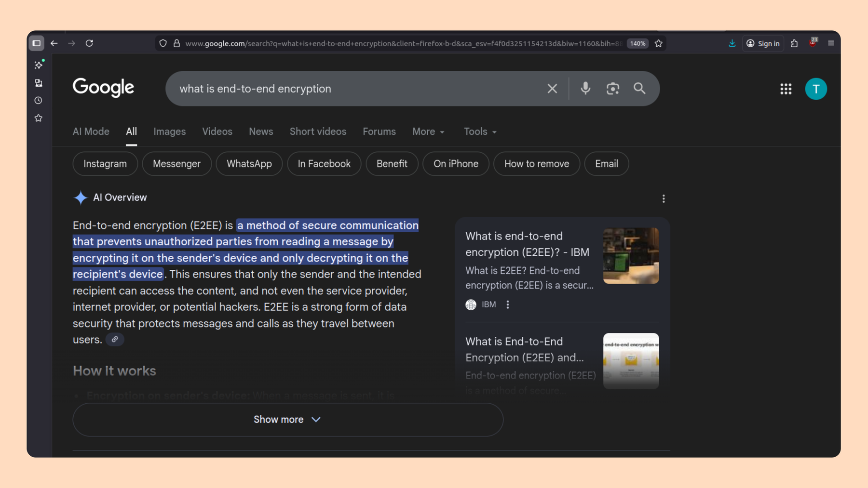View site security padlock info
Viewport: 868px width, 488px height.
click(176, 43)
